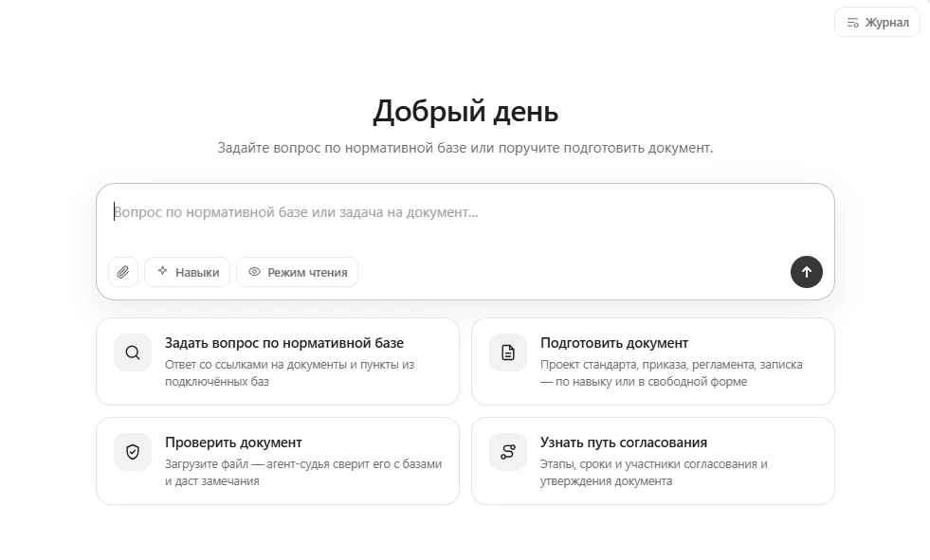Click the Добрый день heading
Screen dimensions: 930x560
pos(465,112)
